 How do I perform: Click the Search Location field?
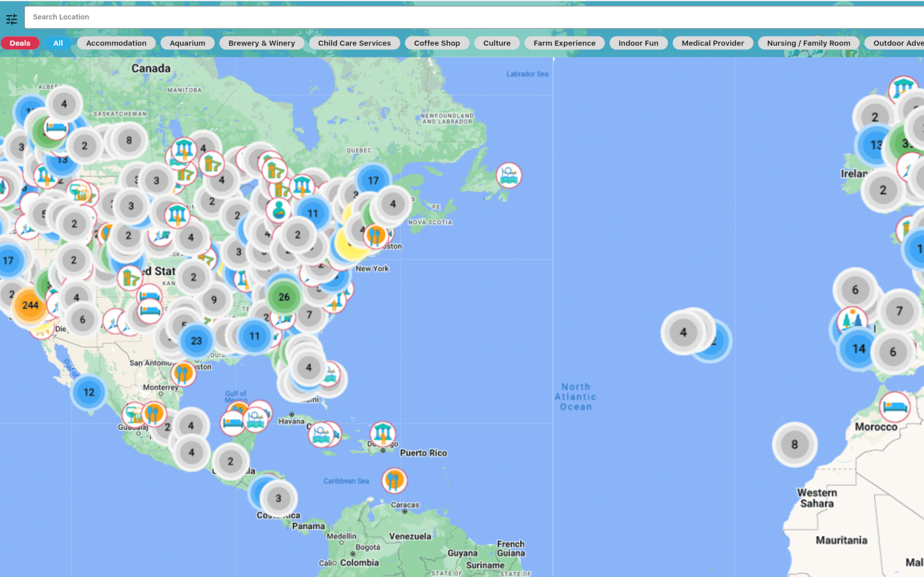click(467, 17)
